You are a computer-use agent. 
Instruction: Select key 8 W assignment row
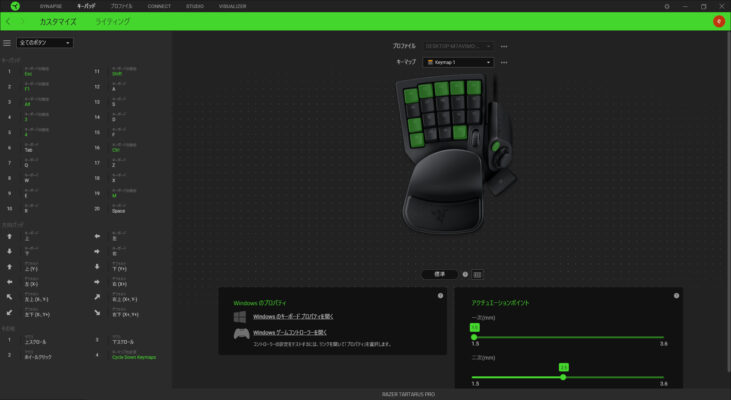coord(44,178)
